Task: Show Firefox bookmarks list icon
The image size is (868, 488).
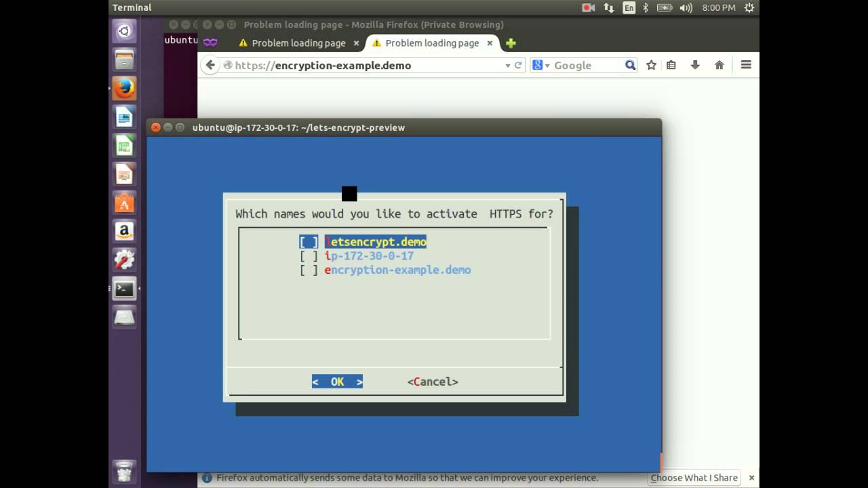Action: pos(671,65)
